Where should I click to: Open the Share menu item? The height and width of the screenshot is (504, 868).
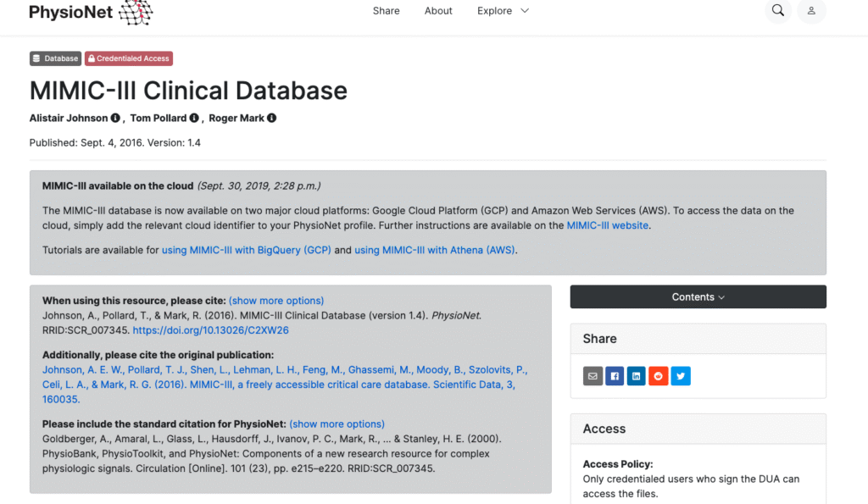[x=386, y=11]
